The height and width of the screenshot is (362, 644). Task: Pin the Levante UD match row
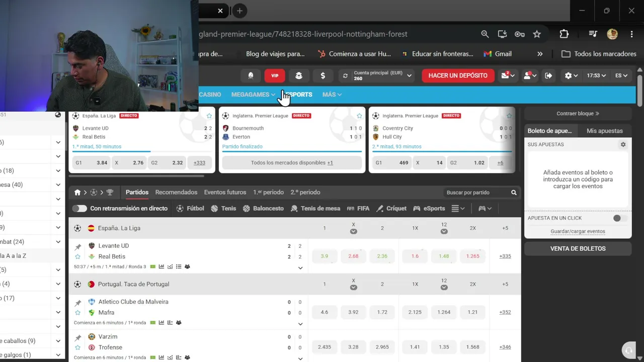(78, 247)
